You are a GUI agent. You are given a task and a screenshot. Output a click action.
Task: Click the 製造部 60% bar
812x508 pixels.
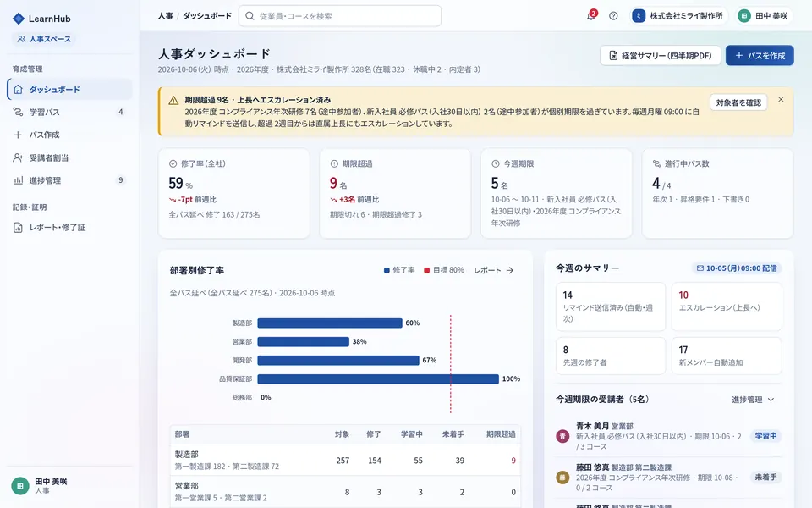[330, 323]
